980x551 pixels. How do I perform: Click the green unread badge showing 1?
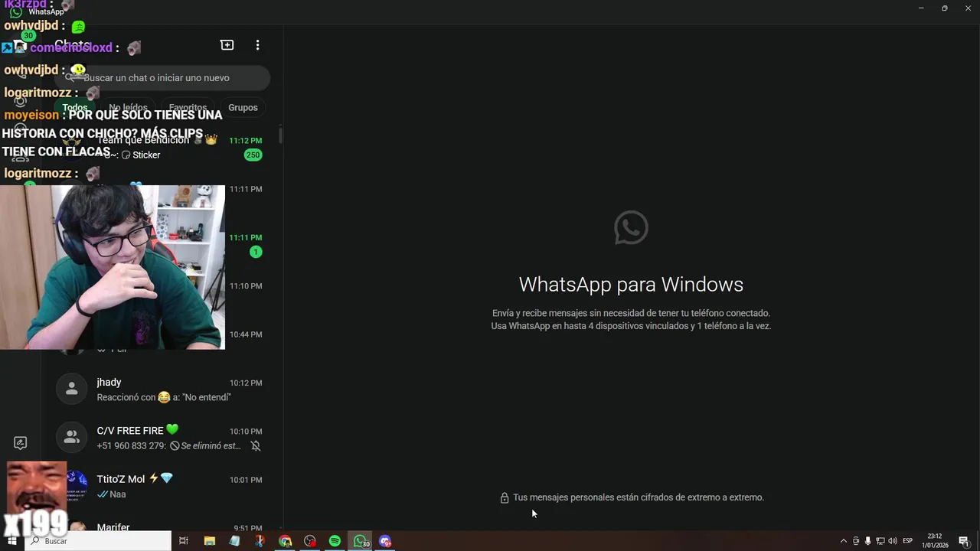point(256,252)
